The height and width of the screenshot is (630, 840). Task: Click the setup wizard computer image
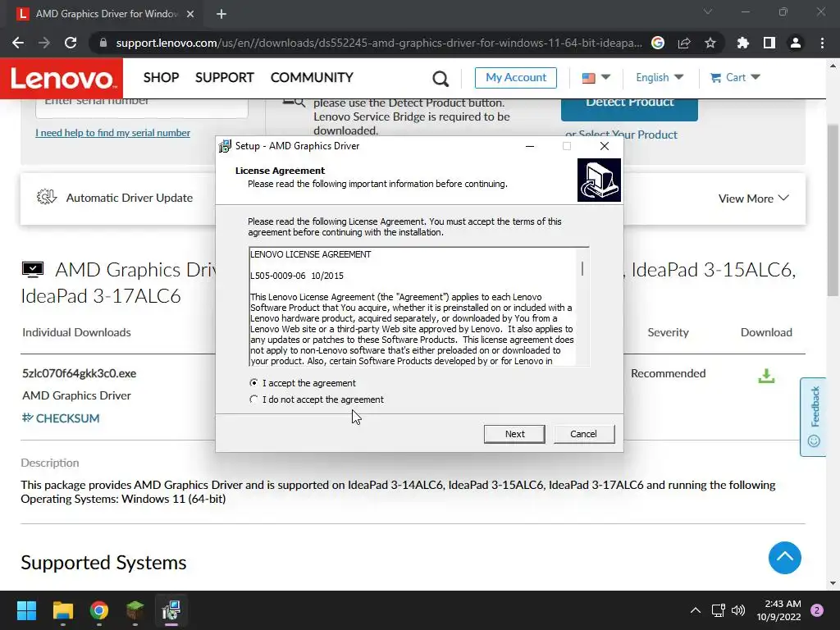tap(599, 180)
